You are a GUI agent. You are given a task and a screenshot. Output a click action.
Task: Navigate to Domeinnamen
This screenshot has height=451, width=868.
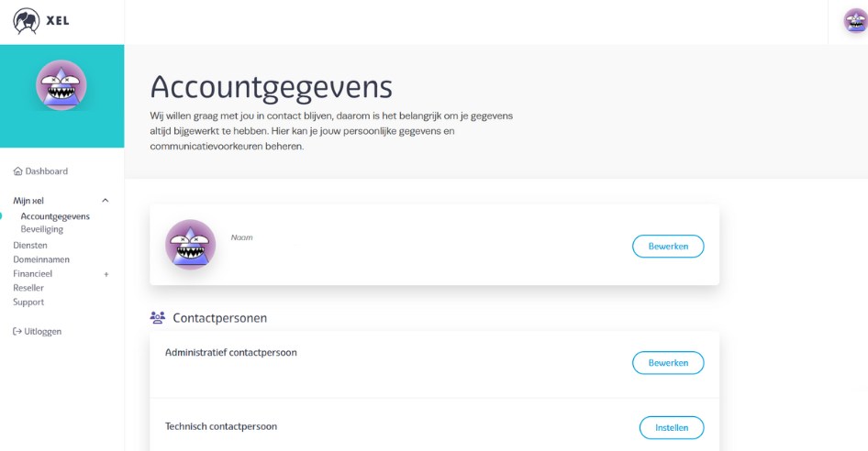pyautogui.click(x=41, y=259)
